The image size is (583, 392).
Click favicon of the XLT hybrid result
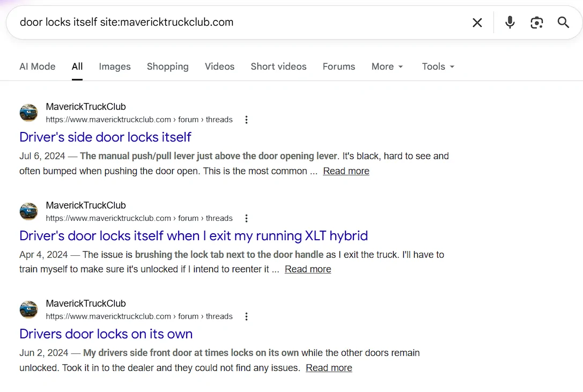28,211
